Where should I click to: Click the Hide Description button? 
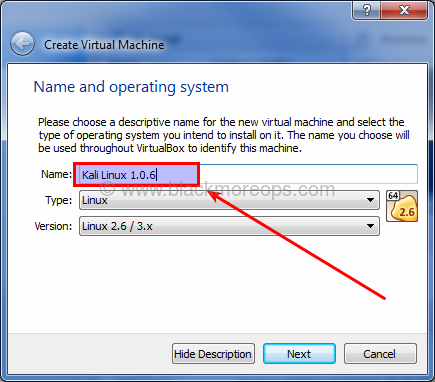tap(213, 354)
